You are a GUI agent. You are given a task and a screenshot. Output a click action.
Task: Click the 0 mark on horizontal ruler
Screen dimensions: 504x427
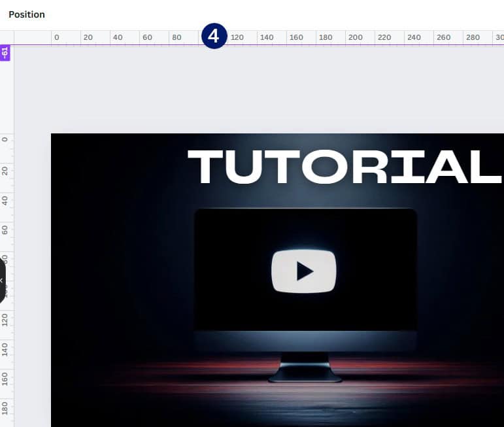[x=57, y=37]
